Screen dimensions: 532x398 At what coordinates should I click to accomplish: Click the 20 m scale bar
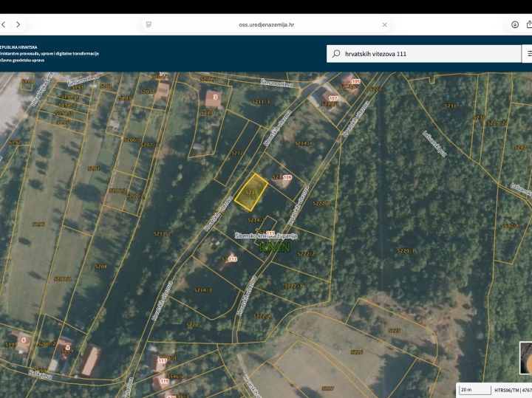point(473,389)
